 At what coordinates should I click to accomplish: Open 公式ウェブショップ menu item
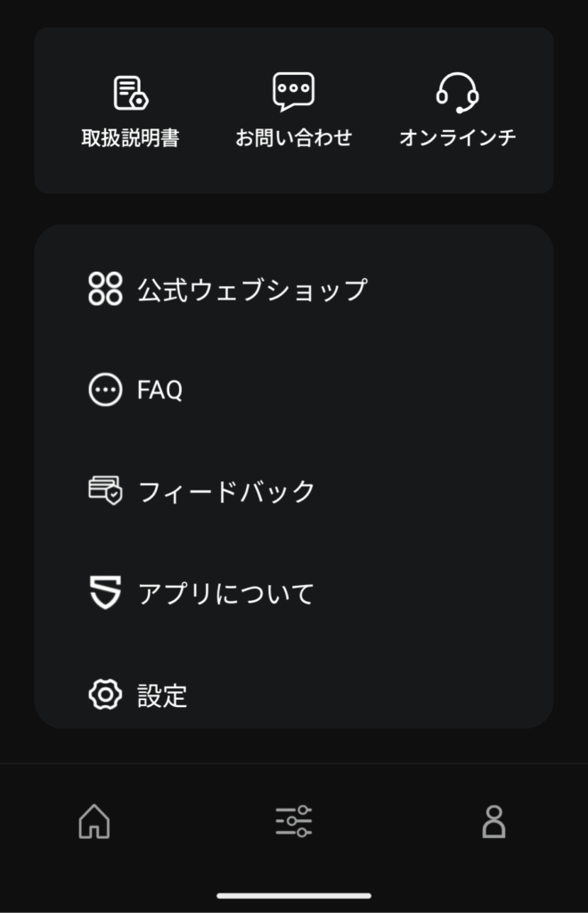(252, 290)
